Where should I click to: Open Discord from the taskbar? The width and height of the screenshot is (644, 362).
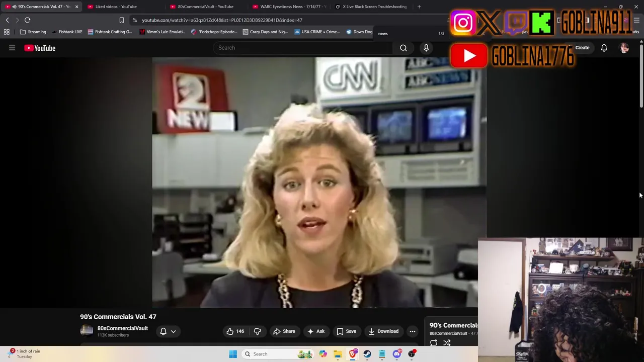point(397,354)
